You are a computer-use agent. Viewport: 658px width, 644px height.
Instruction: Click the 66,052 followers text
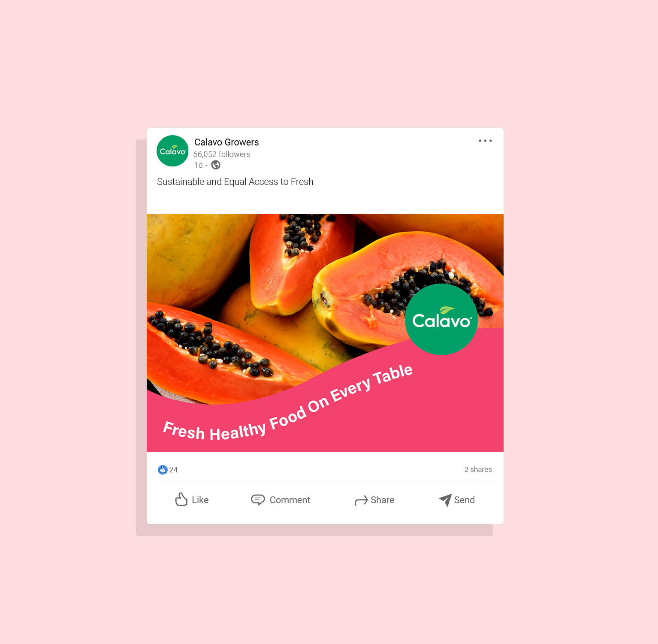[x=222, y=154]
